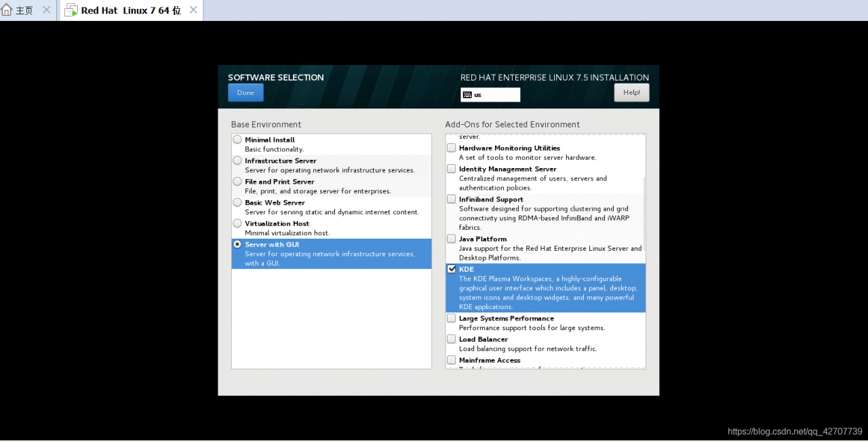Click "Software designed for supporting clustering" description
Screen dimensions: 868x442
(545, 218)
